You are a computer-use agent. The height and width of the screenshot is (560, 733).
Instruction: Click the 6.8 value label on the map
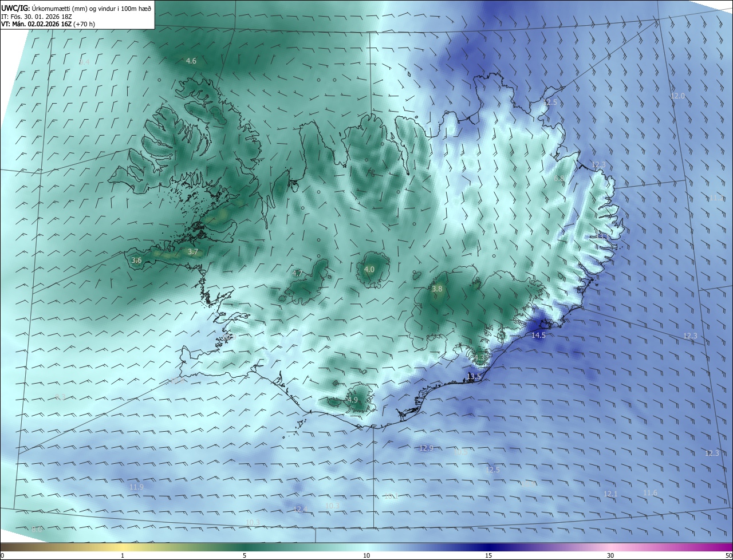pos(559,179)
